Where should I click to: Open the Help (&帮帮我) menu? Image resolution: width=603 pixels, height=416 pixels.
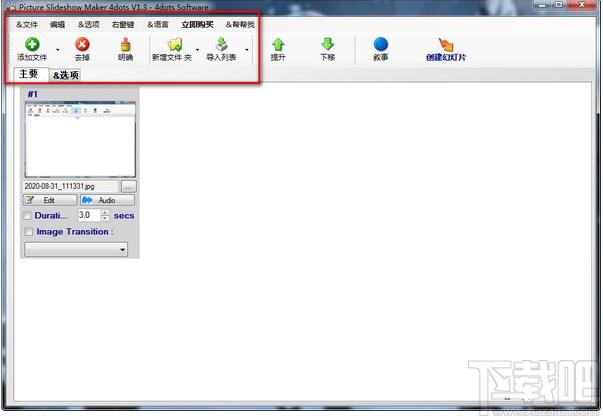pos(240,25)
